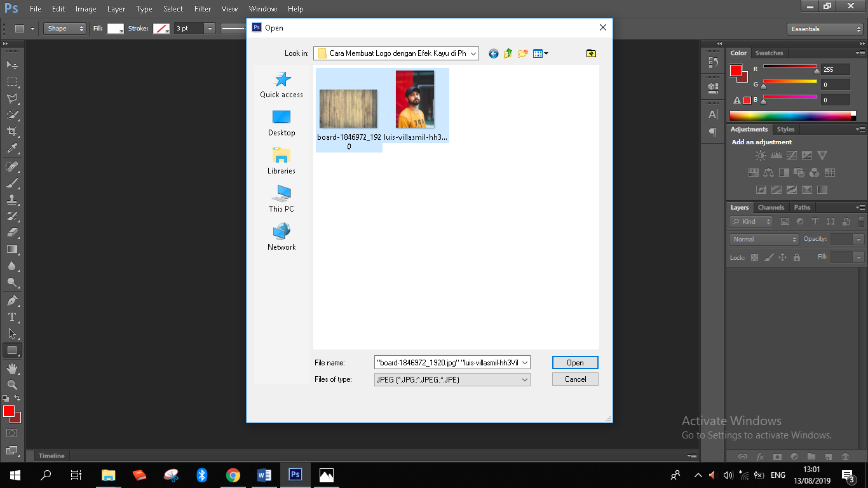
Task: Open the Essentials workspace dropdown
Action: 825,29
